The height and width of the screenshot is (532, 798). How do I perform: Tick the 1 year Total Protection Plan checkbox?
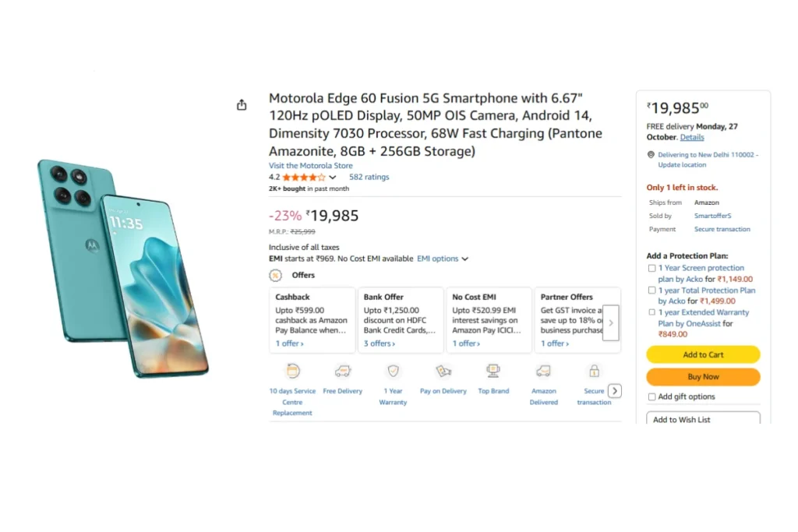pos(651,290)
